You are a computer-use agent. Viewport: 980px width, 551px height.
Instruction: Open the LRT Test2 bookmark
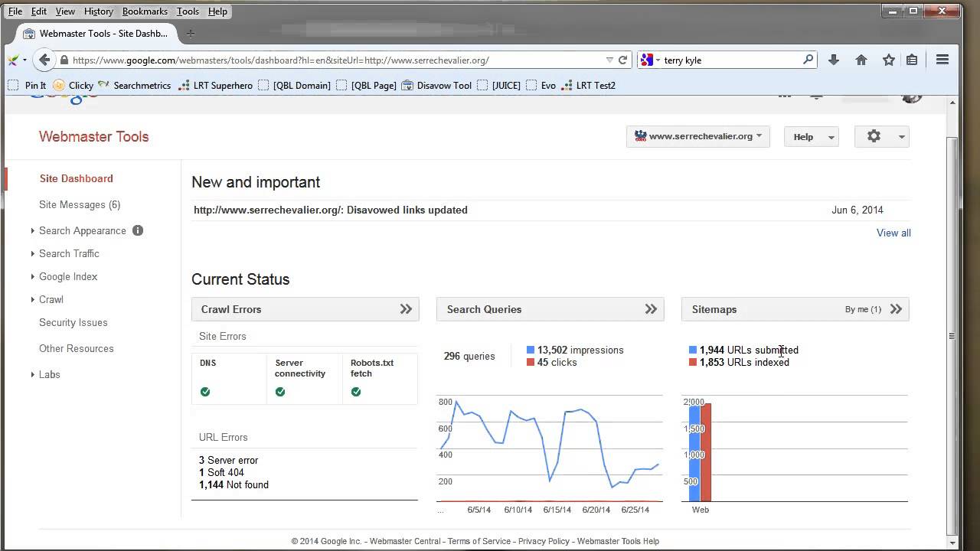point(588,86)
